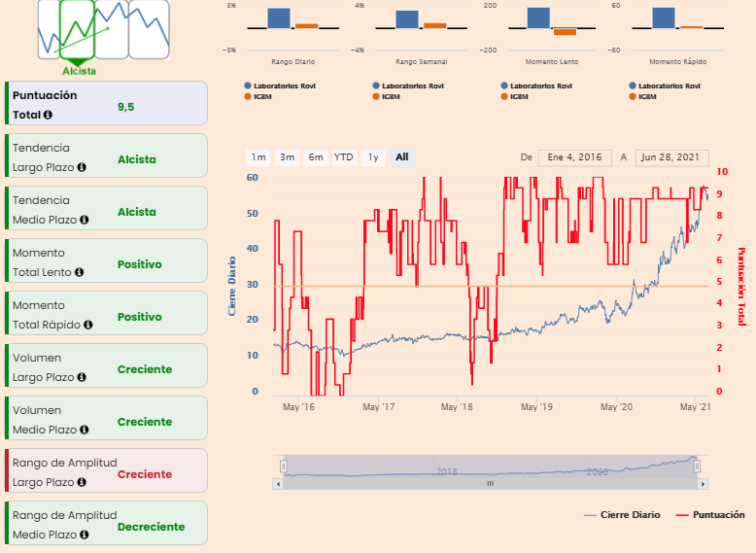Toggle Cierre Diario series in bottom legend
The image size is (756, 553).
[622, 515]
